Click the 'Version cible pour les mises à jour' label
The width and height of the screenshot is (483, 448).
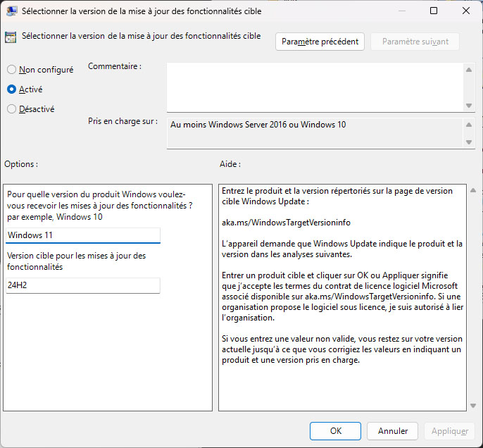pos(76,261)
